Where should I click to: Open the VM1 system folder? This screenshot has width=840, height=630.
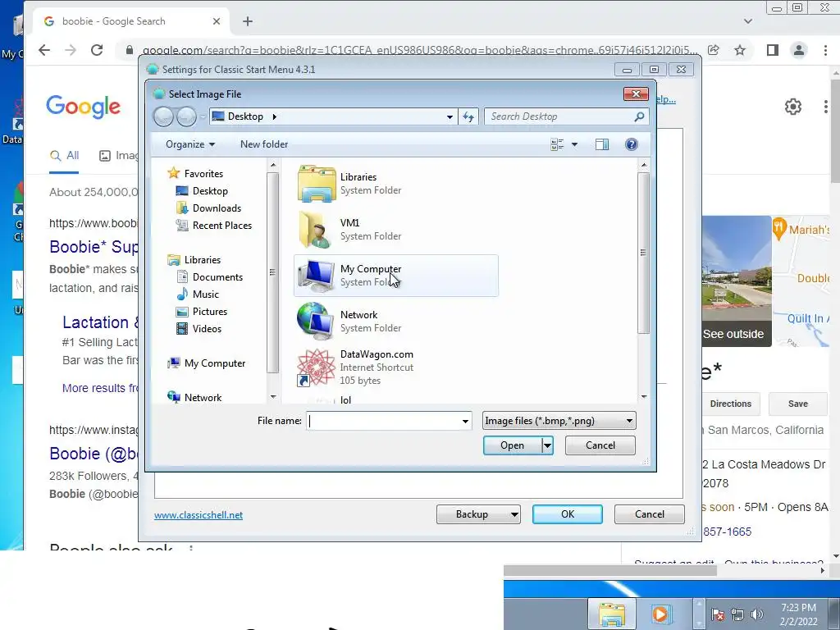pos(396,230)
